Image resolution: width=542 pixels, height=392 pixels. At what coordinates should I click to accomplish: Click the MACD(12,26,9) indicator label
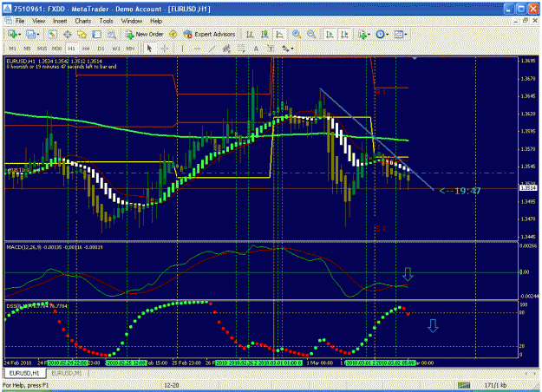click(x=55, y=247)
